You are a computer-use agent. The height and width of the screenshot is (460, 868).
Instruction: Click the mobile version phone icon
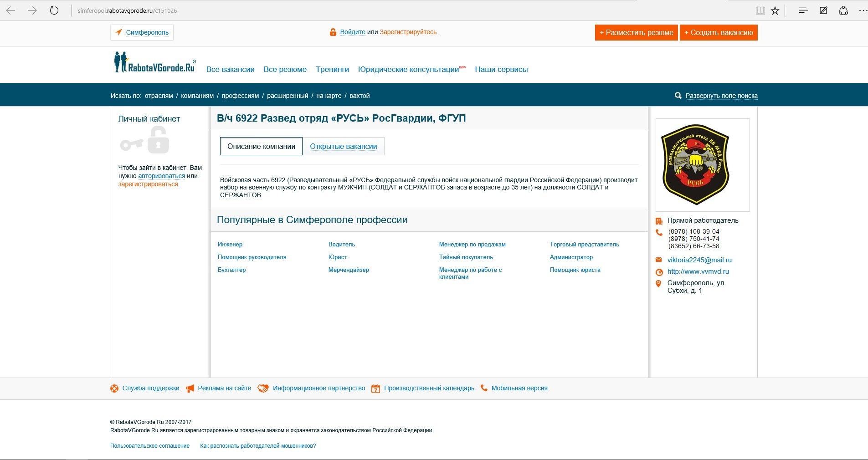484,388
